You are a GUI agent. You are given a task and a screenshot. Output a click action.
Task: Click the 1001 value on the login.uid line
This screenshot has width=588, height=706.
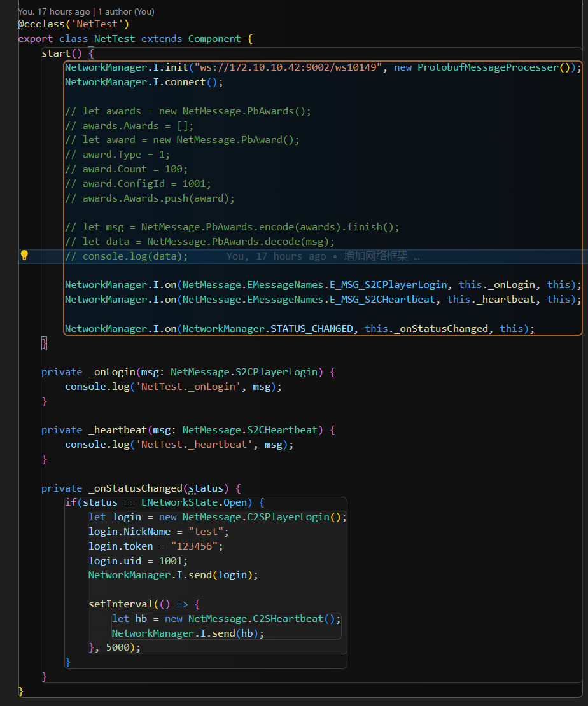click(171, 561)
